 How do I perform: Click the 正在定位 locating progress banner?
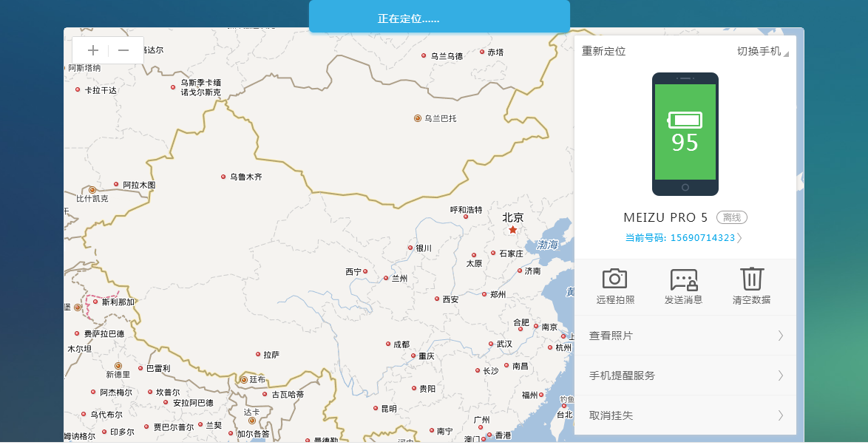(x=439, y=17)
